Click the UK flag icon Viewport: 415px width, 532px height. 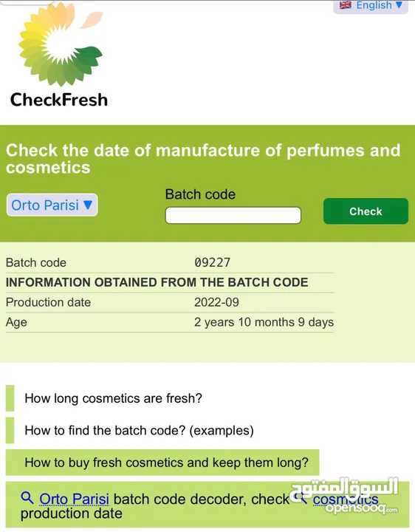(x=346, y=4)
